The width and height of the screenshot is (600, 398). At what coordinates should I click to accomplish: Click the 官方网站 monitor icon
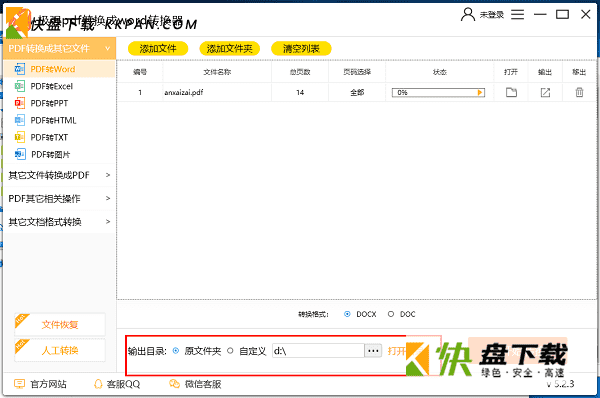pyautogui.click(x=19, y=383)
